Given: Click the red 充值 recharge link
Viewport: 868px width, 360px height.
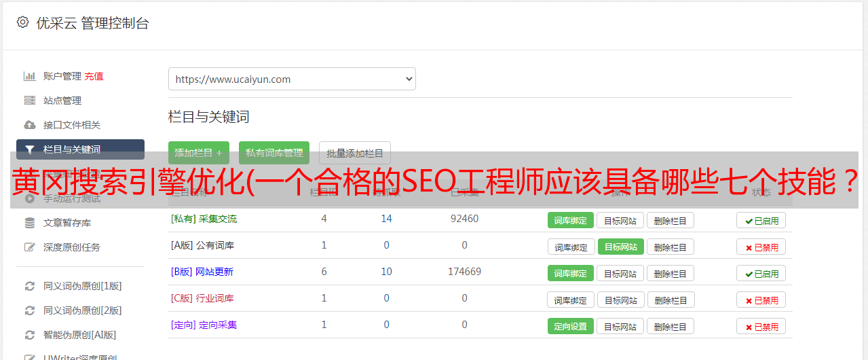Looking at the screenshot, I should [94, 76].
